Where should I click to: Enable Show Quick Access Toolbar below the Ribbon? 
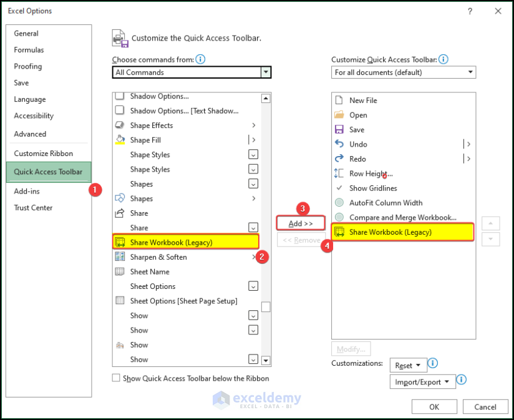(x=116, y=378)
